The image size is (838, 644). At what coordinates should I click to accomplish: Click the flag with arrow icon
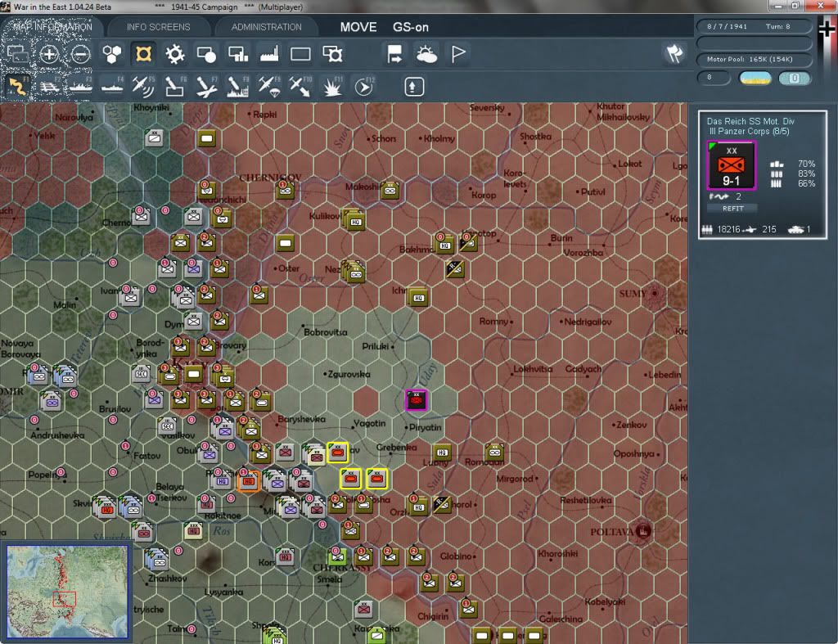(395, 54)
